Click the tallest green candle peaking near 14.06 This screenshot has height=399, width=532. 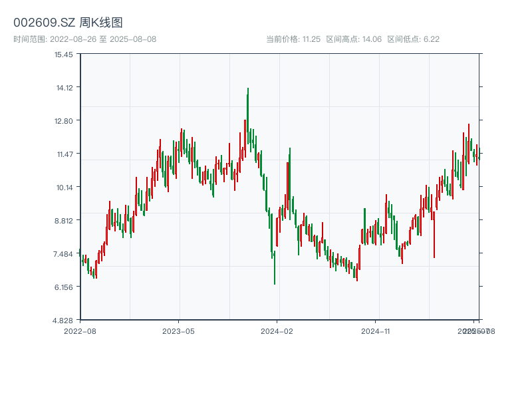point(247,115)
